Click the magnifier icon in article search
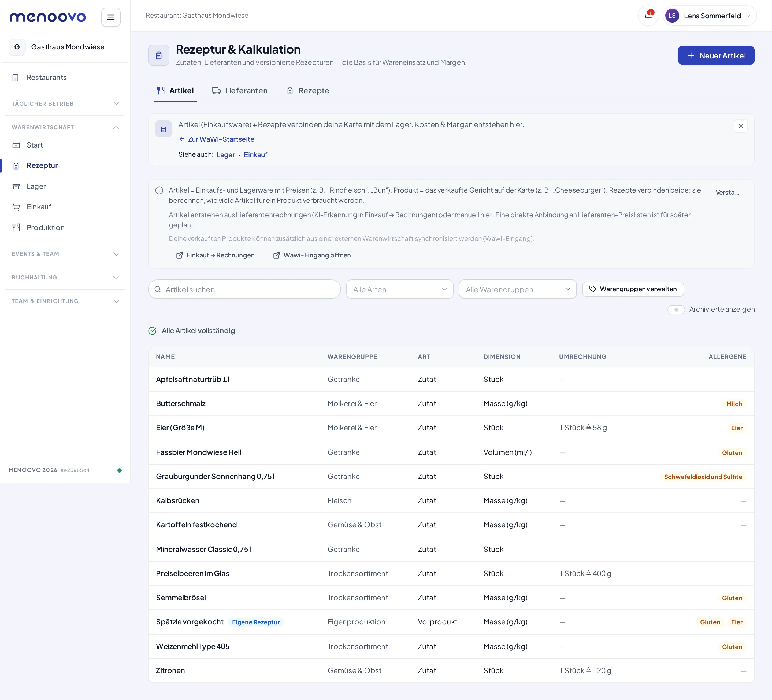 point(157,289)
